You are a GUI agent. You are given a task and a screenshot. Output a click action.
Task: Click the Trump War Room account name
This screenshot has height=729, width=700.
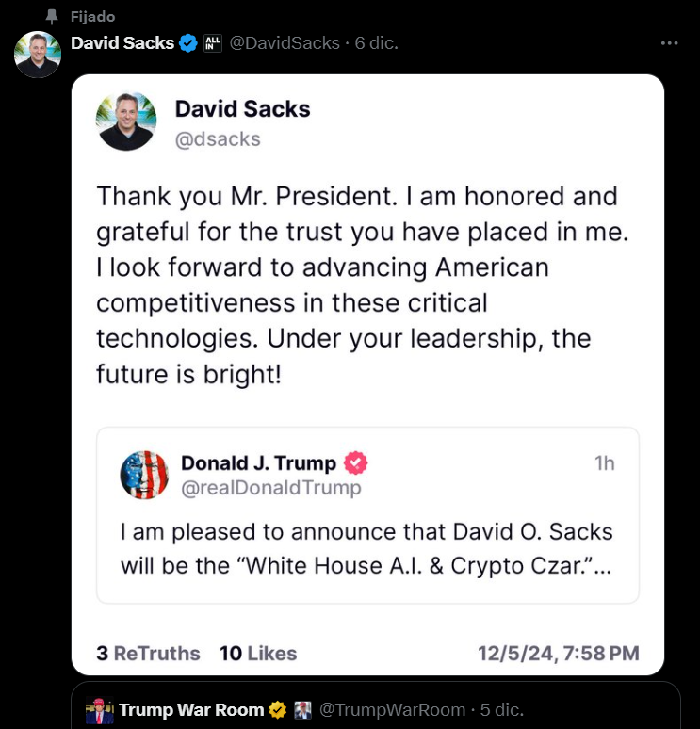[x=191, y=709]
